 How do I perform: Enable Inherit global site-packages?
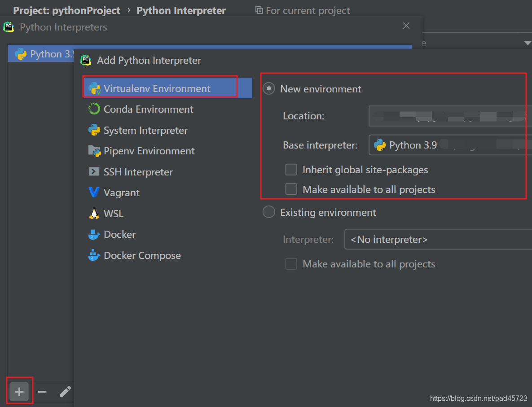point(291,170)
